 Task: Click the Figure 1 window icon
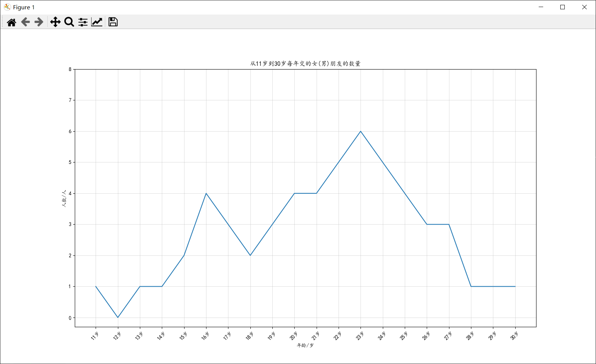(x=7, y=7)
